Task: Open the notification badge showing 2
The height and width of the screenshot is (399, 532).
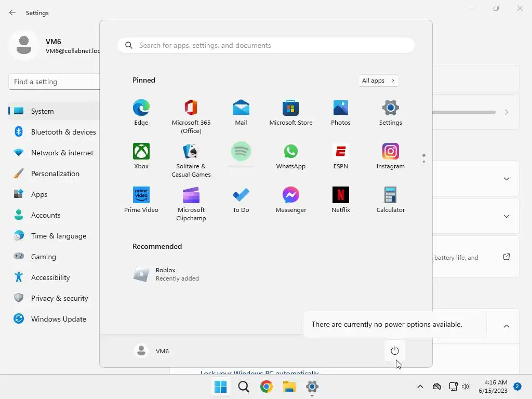Action: [x=517, y=387]
